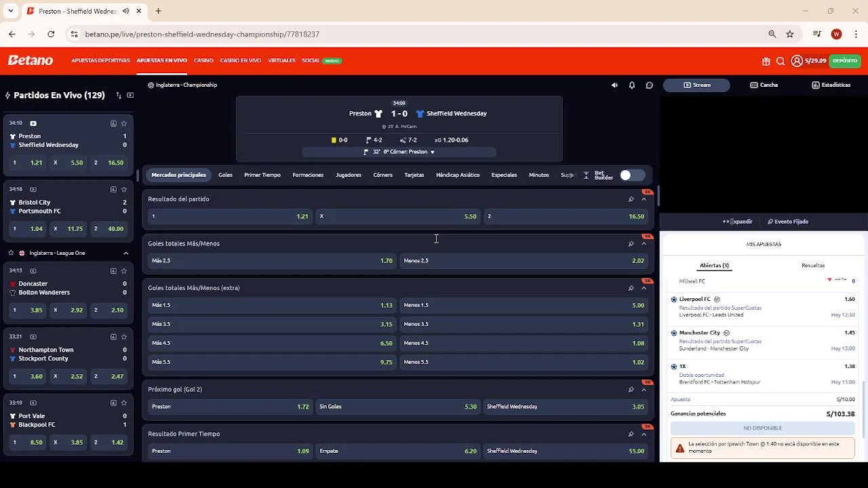Image resolution: width=868 pixels, height=488 pixels.
Task: Favorite the Preston vs Sheffield Wednesday match star
Action: (124, 123)
